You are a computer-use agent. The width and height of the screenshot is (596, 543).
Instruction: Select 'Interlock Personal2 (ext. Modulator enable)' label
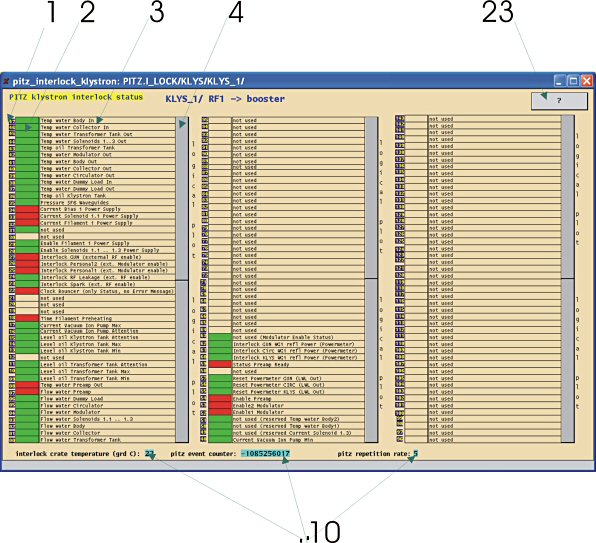[104, 264]
